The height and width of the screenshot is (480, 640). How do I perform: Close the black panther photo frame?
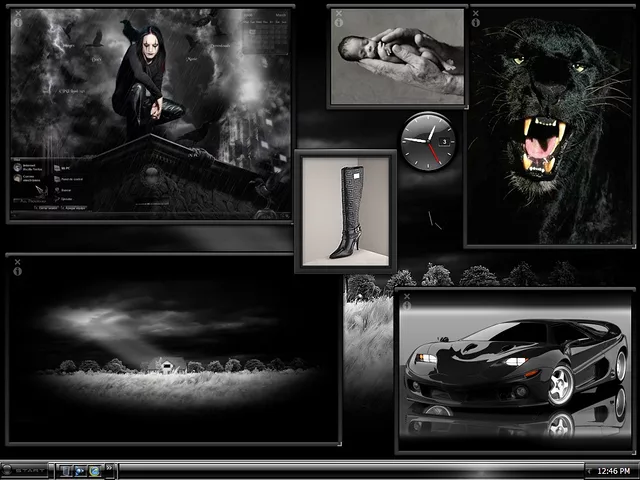[x=474, y=11]
